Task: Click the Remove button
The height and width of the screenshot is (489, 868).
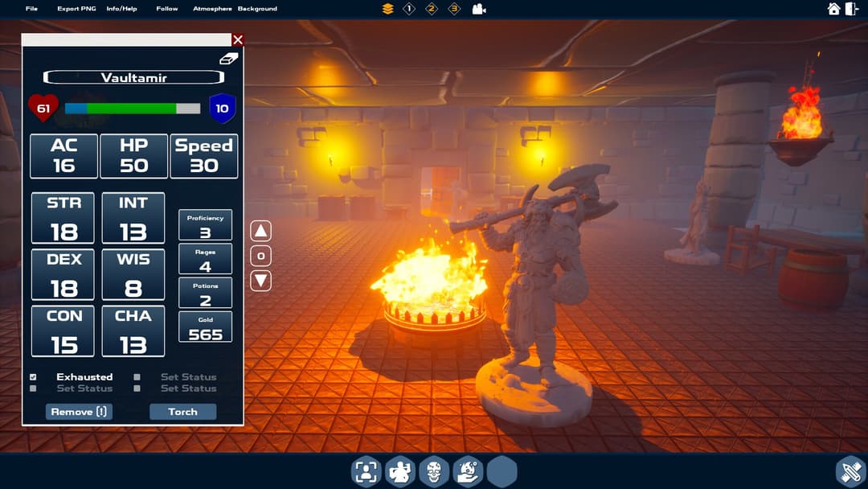Action: coord(78,411)
